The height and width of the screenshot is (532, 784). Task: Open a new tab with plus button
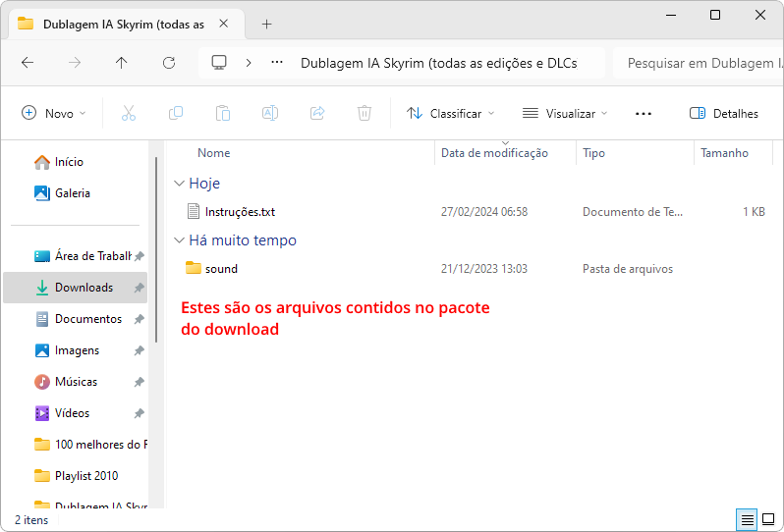click(x=267, y=24)
